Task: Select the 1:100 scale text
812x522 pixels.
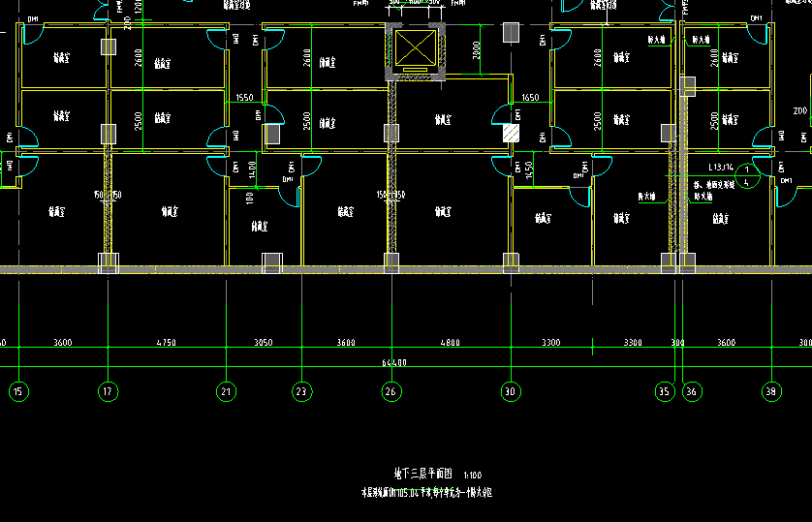Action: click(x=472, y=475)
